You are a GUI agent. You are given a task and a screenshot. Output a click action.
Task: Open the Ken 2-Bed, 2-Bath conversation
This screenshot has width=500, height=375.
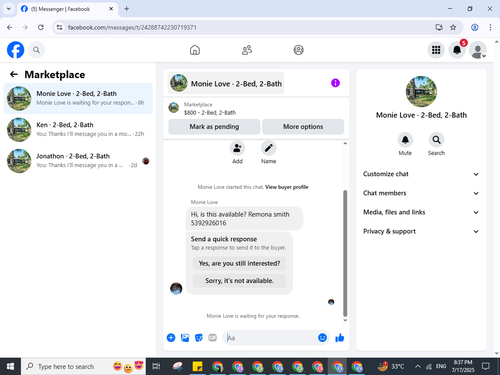point(78,129)
